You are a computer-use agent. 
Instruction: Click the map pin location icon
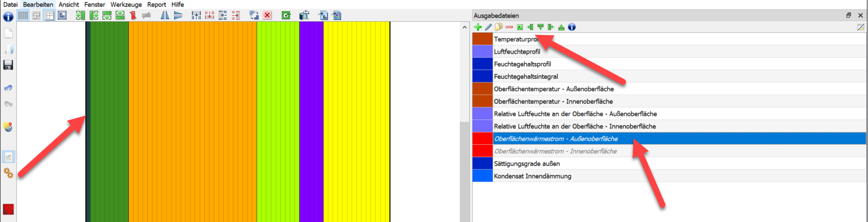(8, 127)
